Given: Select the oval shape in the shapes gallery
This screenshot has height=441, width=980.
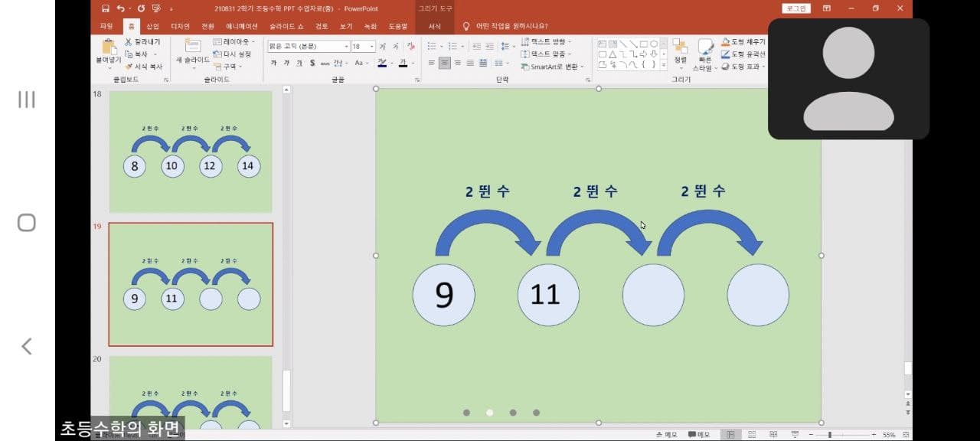Looking at the screenshot, I should 653,44.
